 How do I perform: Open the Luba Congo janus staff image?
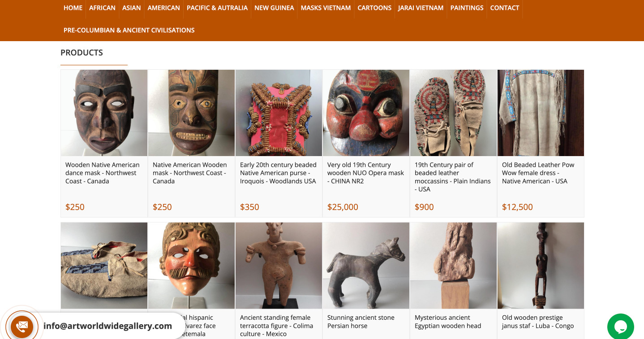[x=541, y=266]
